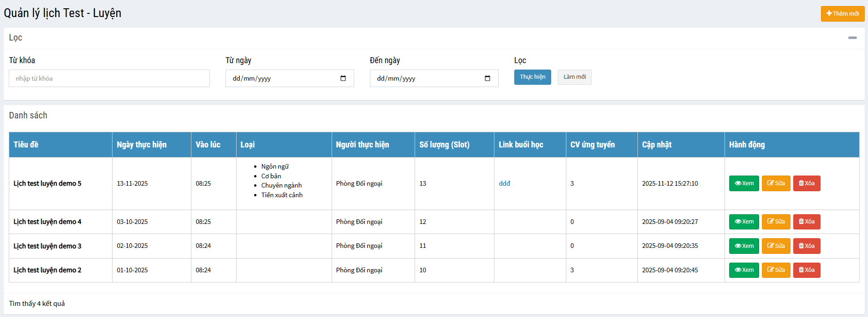View Lịch test luyện demo 4
Image resolution: width=868 pixels, height=317 pixels.
click(743, 222)
